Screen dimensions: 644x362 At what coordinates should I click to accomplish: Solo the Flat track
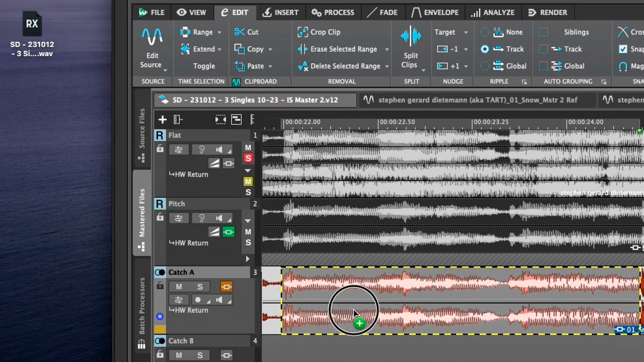click(x=248, y=158)
